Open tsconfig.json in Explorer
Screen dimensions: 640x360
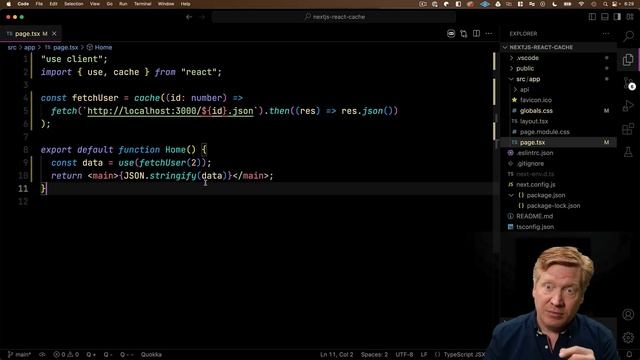pyautogui.click(x=558, y=227)
